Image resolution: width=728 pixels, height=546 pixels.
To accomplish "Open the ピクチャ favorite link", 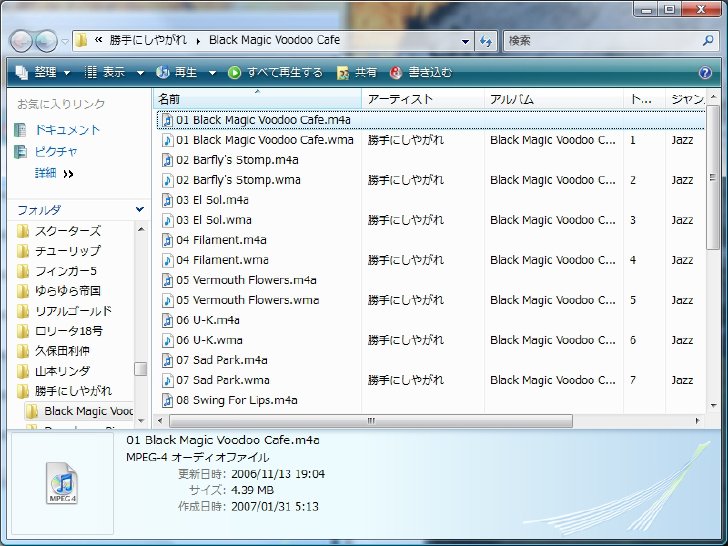I will click(56, 152).
